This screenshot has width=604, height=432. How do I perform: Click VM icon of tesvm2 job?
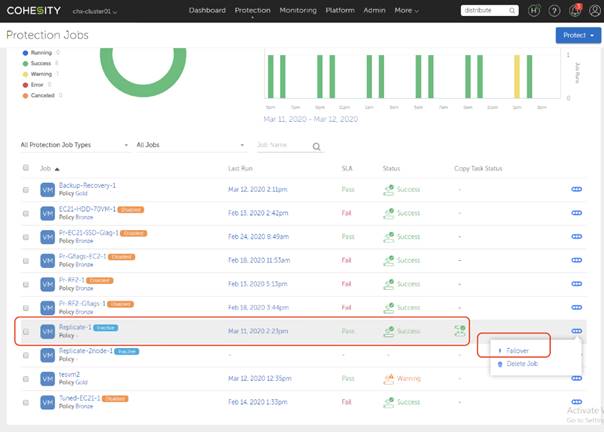point(47,379)
